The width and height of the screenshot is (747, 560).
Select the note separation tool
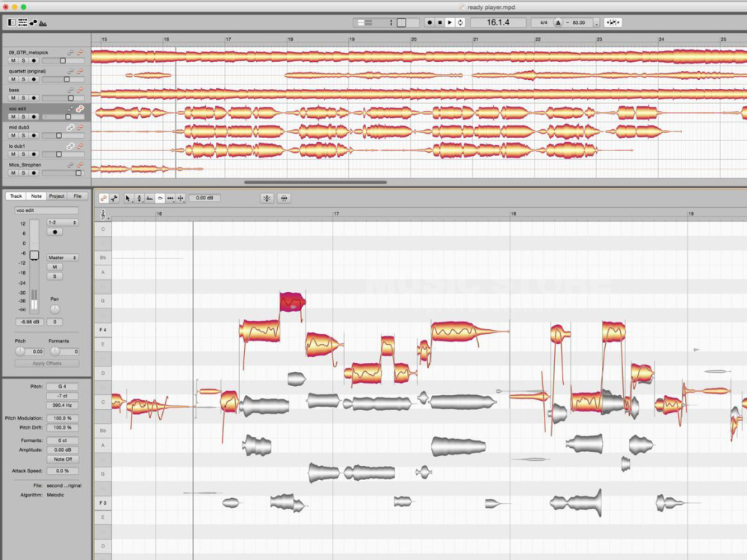click(181, 198)
